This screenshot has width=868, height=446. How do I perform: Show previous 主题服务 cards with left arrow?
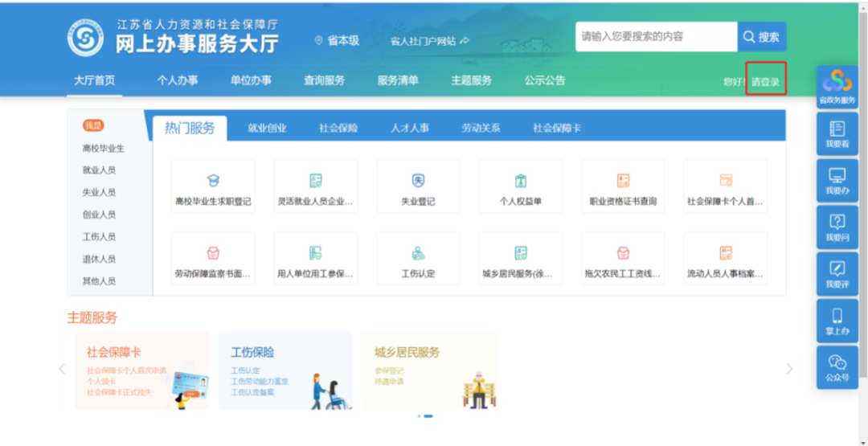[x=62, y=369]
